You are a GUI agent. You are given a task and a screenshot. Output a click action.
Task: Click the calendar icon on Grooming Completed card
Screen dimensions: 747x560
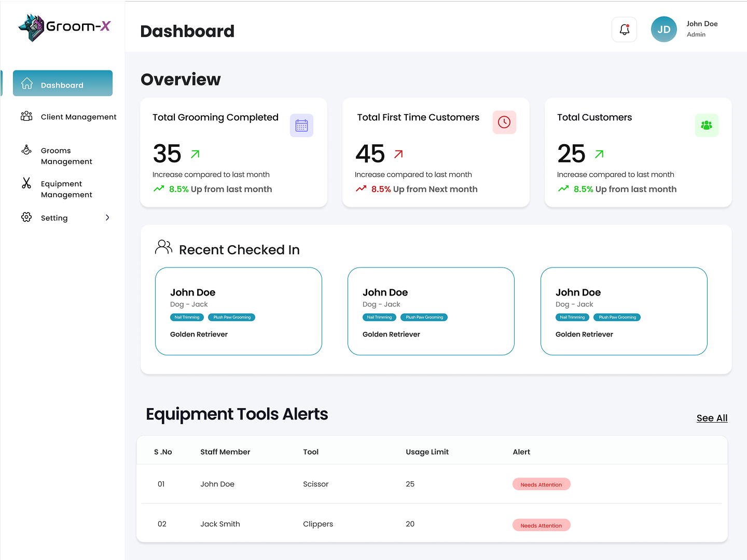[301, 125]
